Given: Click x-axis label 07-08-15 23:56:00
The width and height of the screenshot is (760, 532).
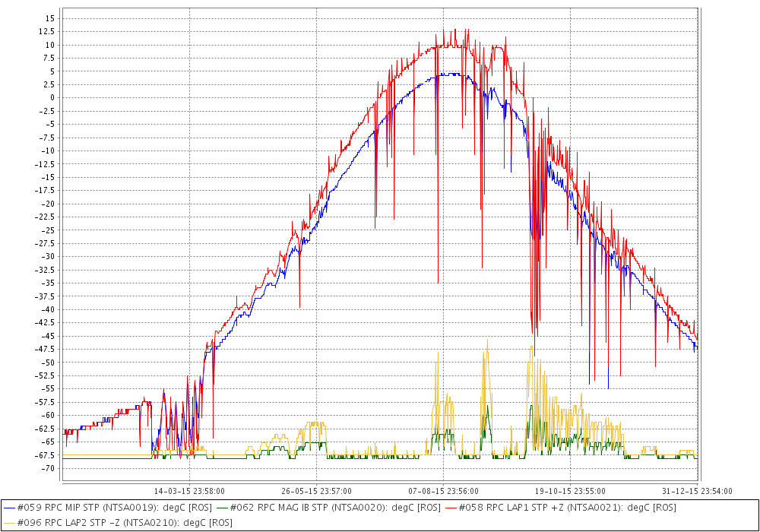Looking at the screenshot, I should tap(444, 491).
